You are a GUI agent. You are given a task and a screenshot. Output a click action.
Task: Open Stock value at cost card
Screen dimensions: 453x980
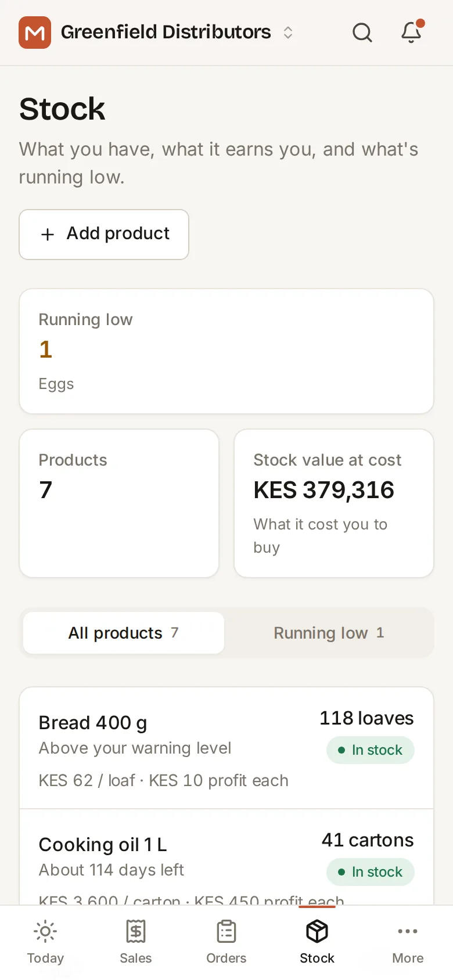pos(334,503)
